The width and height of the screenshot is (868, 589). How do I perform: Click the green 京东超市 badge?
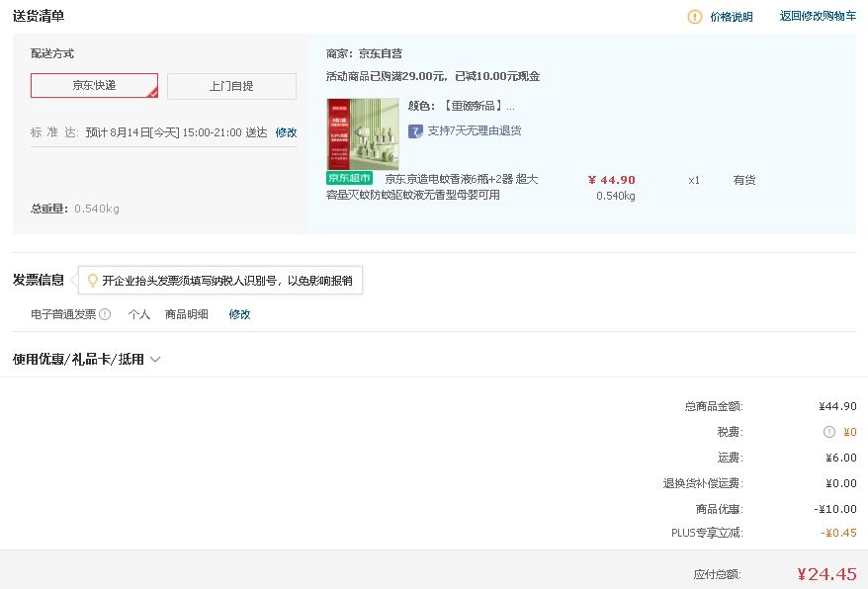(349, 179)
